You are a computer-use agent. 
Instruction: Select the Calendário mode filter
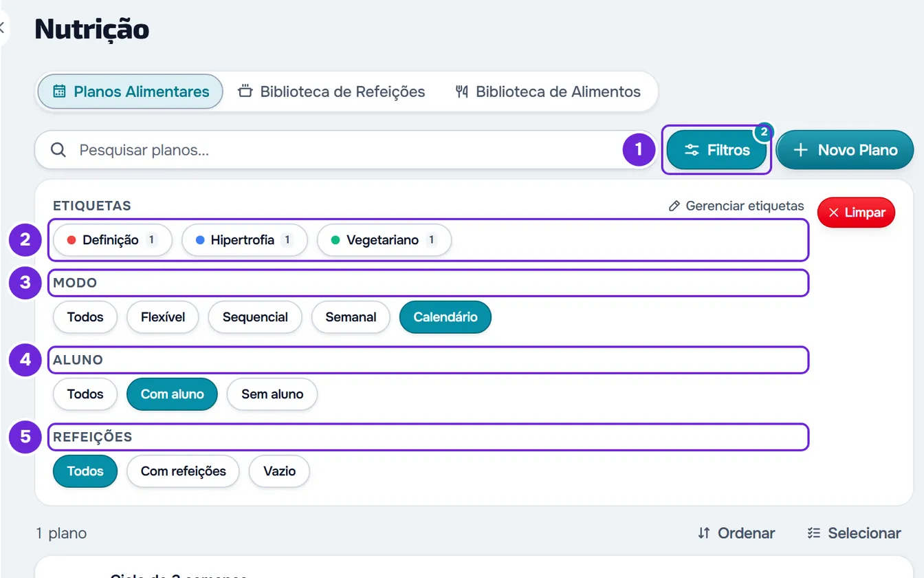point(445,317)
